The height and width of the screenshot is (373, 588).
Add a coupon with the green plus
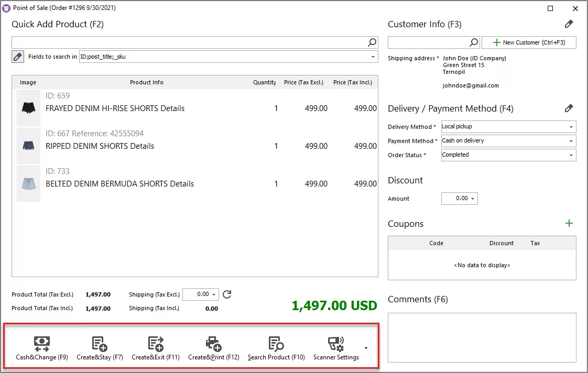(x=569, y=223)
